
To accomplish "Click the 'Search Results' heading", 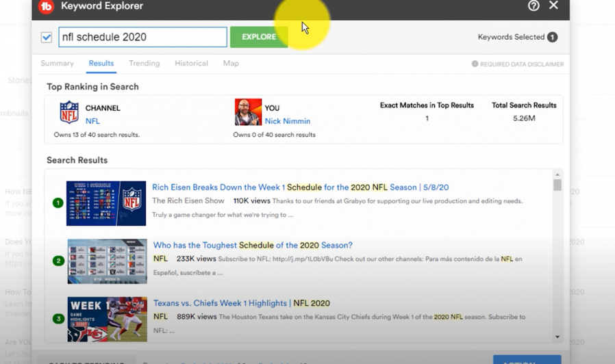I will coord(77,160).
